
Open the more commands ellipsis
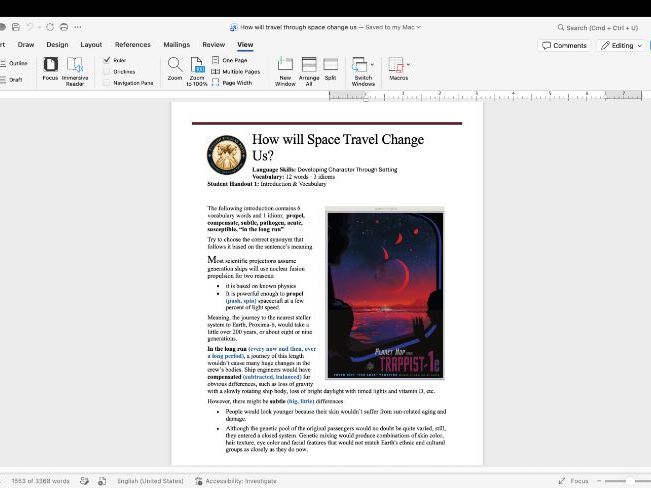78,27
